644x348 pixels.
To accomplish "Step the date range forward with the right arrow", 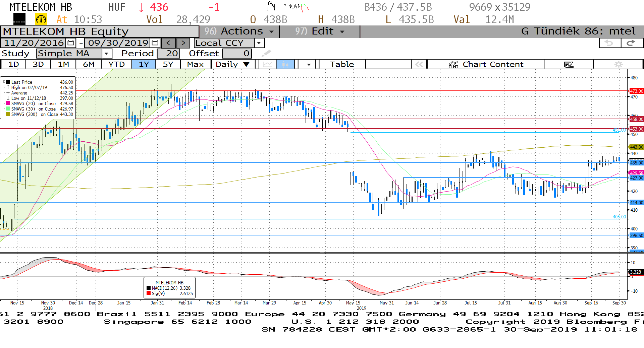I will [183, 43].
